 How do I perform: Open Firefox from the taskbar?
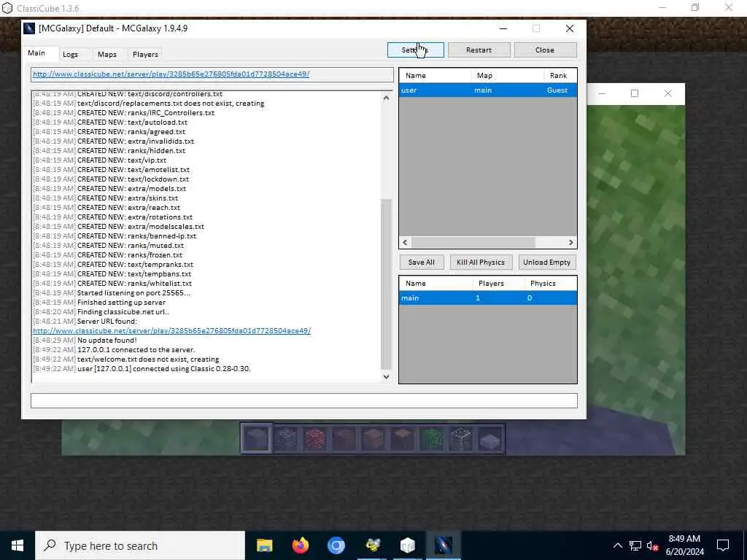(x=300, y=545)
